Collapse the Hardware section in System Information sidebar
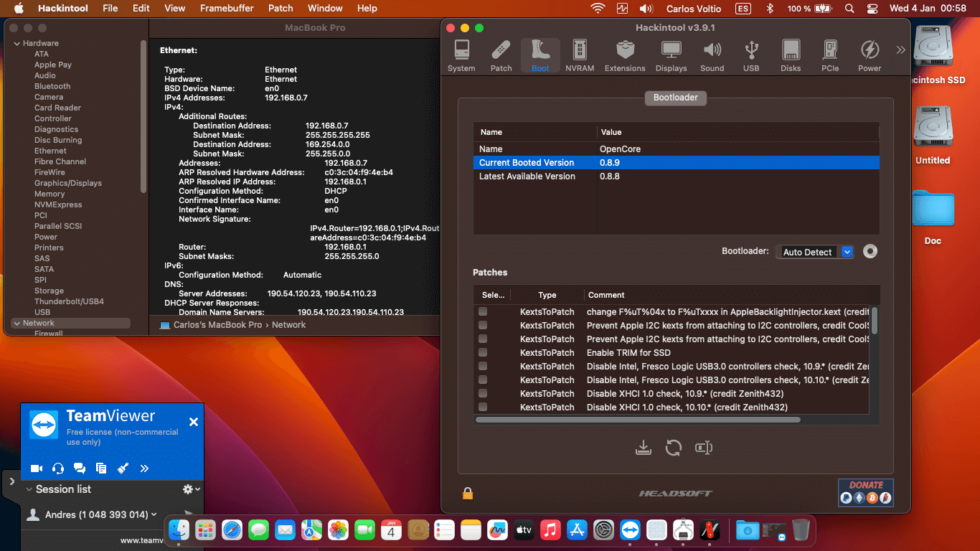The width and height of the screenshot is (980, 551). point(17,43)
